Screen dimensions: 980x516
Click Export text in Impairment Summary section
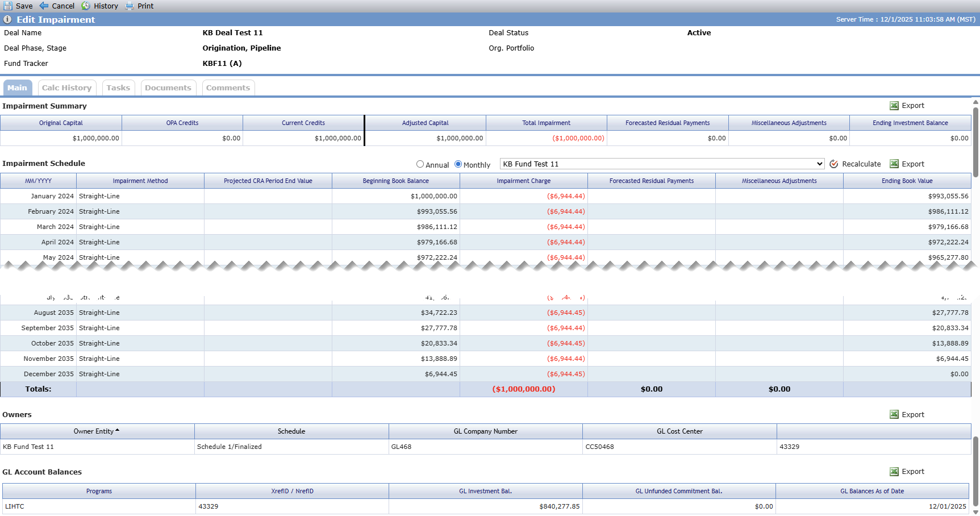pos(913,106)
